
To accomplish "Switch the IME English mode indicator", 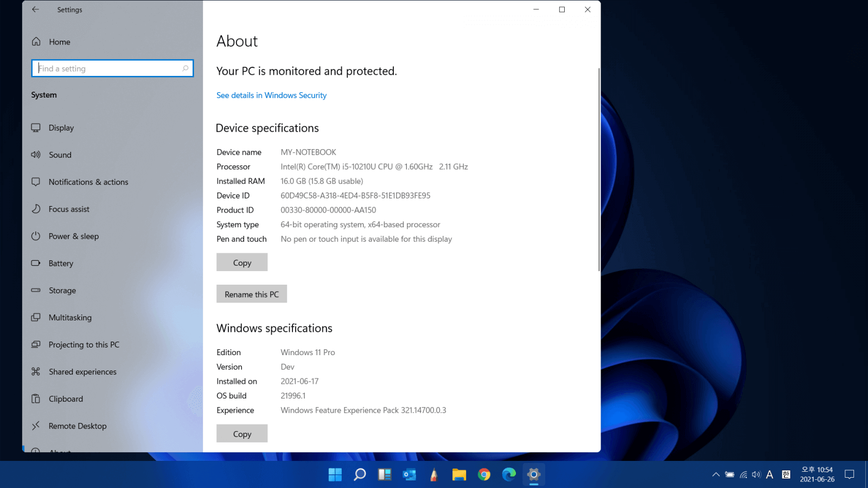I will point(769,475).
